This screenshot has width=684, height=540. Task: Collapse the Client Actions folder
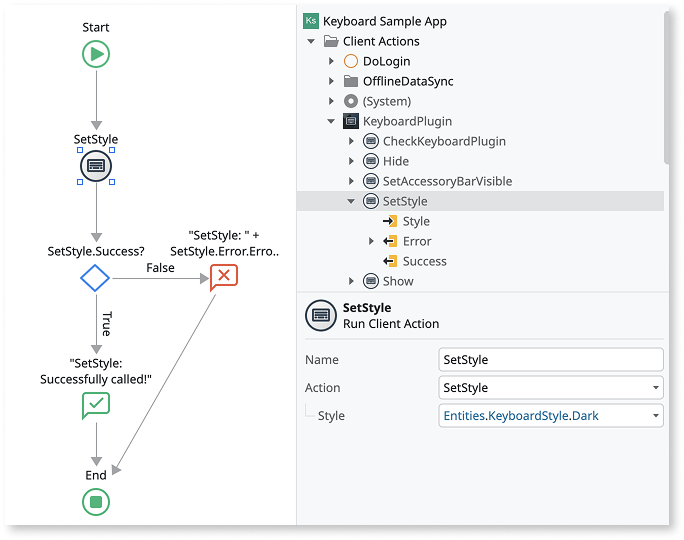point(311,41)
